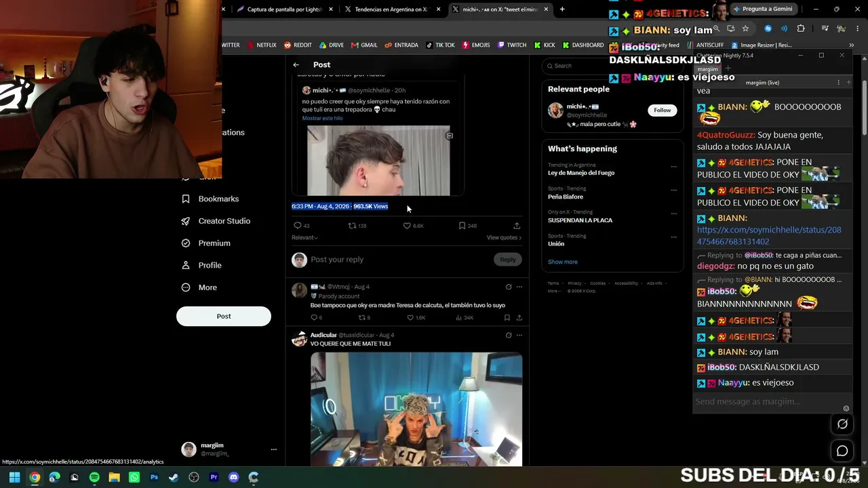Open Steam from the taskbar
868x488 pixels.
click(x=174, y=477)
